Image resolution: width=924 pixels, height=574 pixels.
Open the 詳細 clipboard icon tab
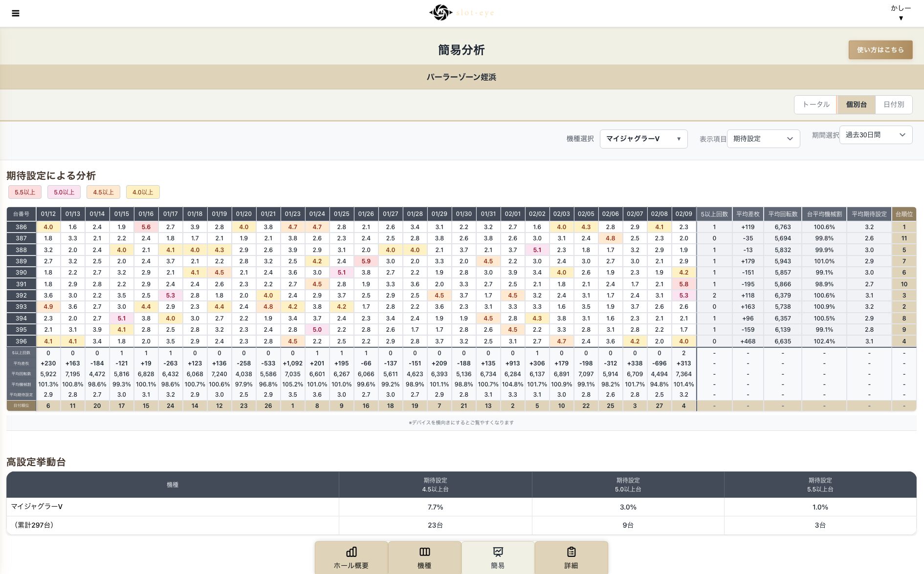[571, 557]
